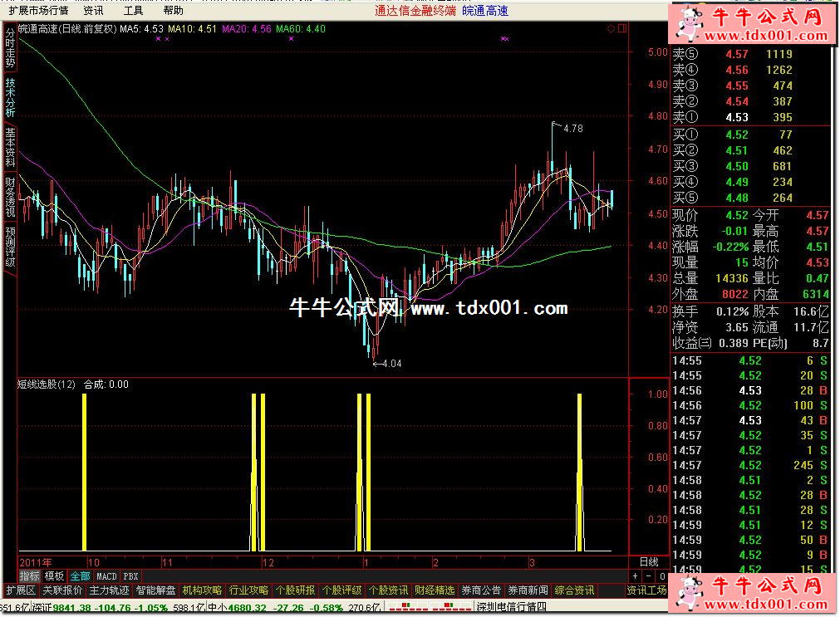Open the 券商公告 tab
This screenshot has width=840, height=617.
pyautogui.click(x=481, y=590)
